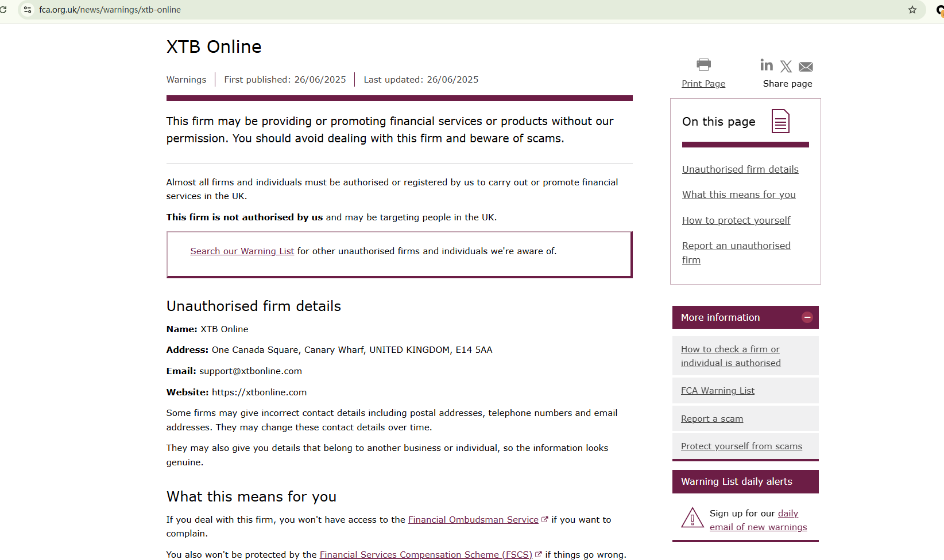Jump to What this means for you
Image resolution: width=944 pixels, height=560 pixels.
coord(739,195)
